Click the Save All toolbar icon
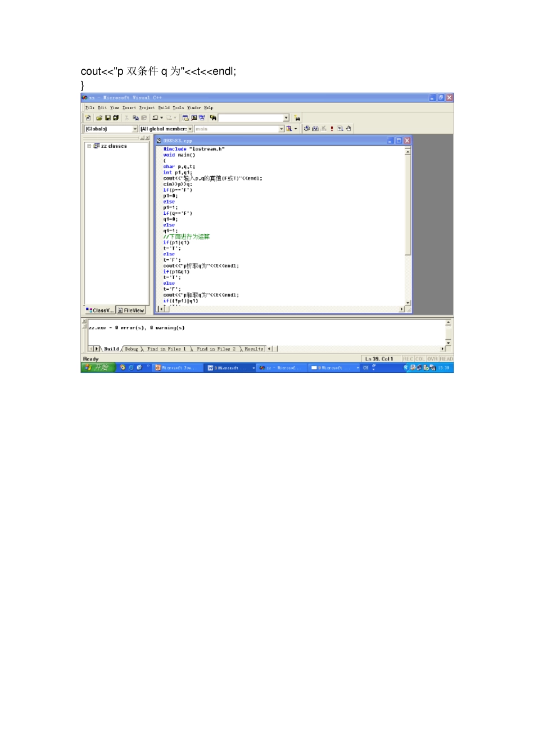 point(116,118)
